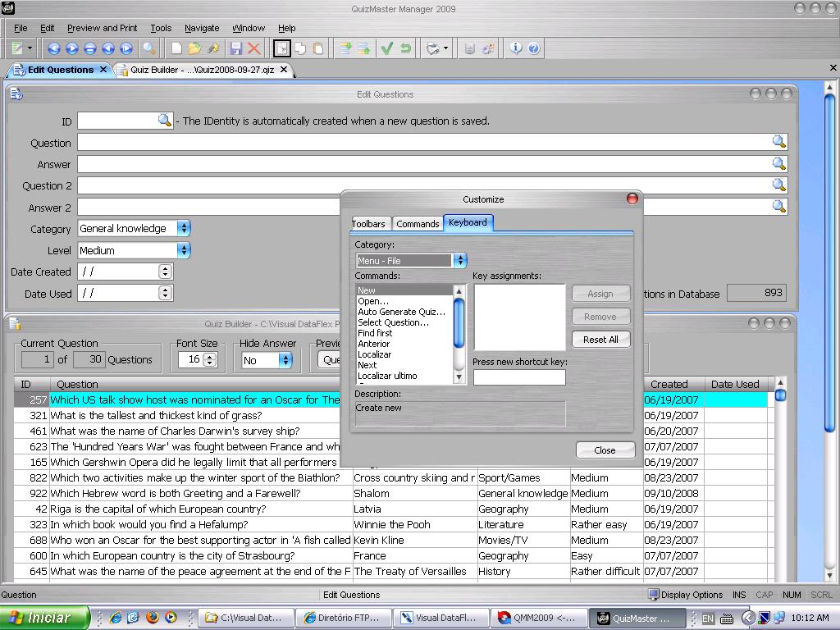Switch to the Diretório FTP taskbar window
The width and height of the screenshot is (840, 630).
coord(342,618)
